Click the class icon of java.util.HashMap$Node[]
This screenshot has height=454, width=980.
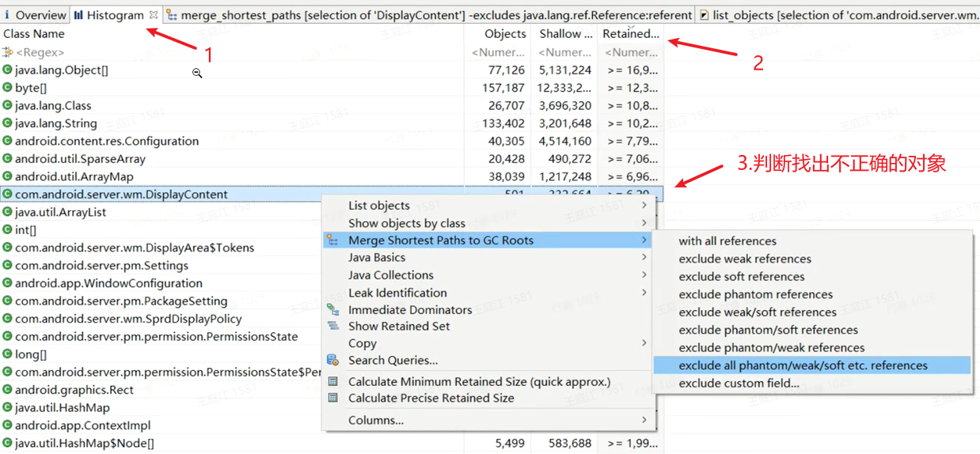[x=7, y=444]
